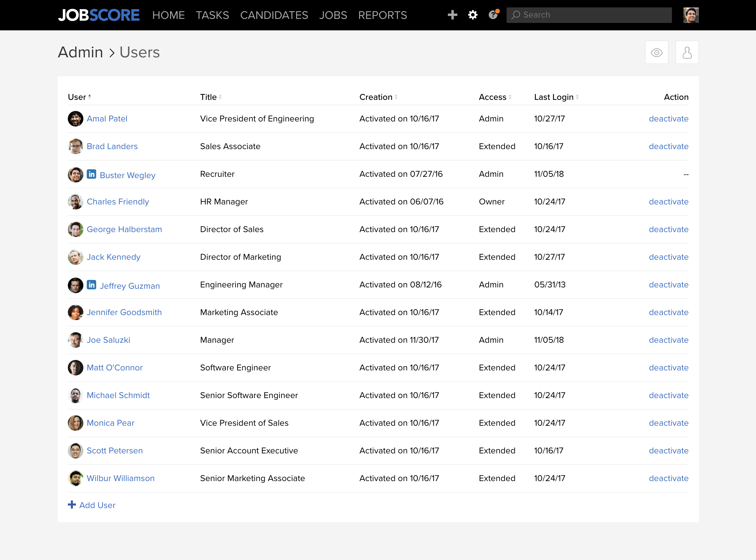Screen dimensions: 756x560
Task: Toggle the eye visibility icon
Action: pyautogui.click(x=657, y=52)
